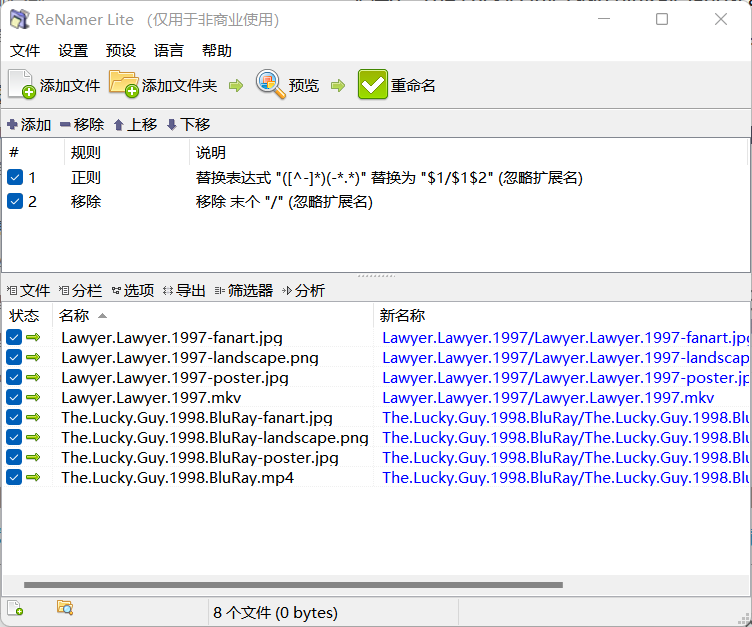Screen dimensions: 752x627
Task: Click the 新名称 column header
Action: click(x=403, y=316)
